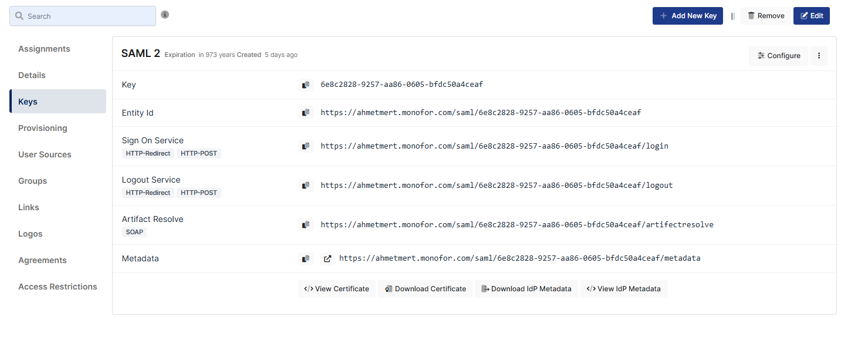Open the Details section
868x340 pixels.
tap(58, 75)
